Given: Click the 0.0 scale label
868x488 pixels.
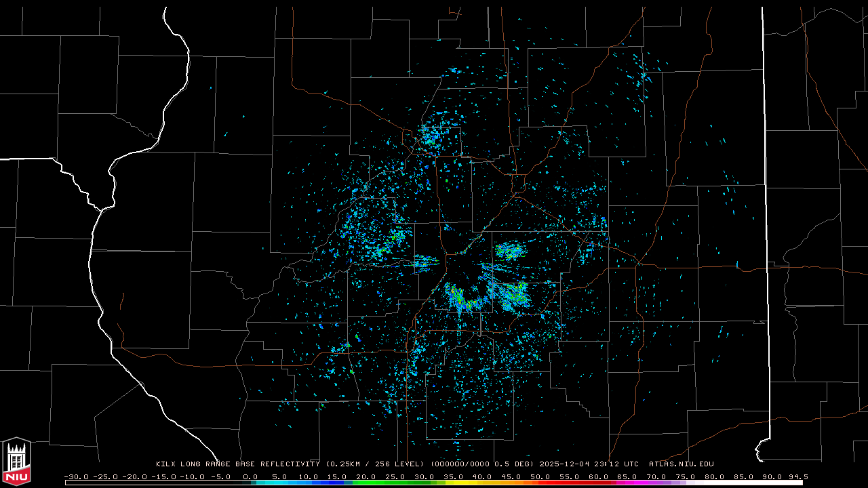Looking at the screenshot, I should 250,477.
